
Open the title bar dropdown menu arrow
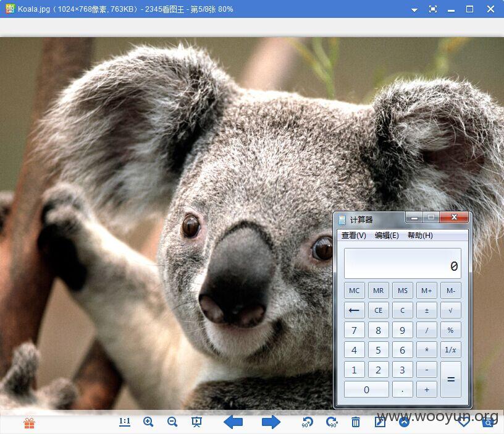(414, 10)
